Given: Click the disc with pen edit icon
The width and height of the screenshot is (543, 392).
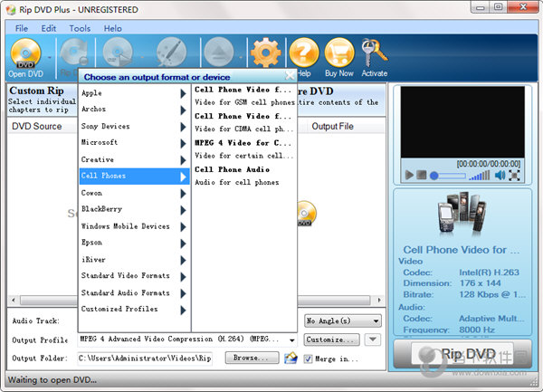Looking at the screenshot, I should pyautogui.click(x=171, y=53).
